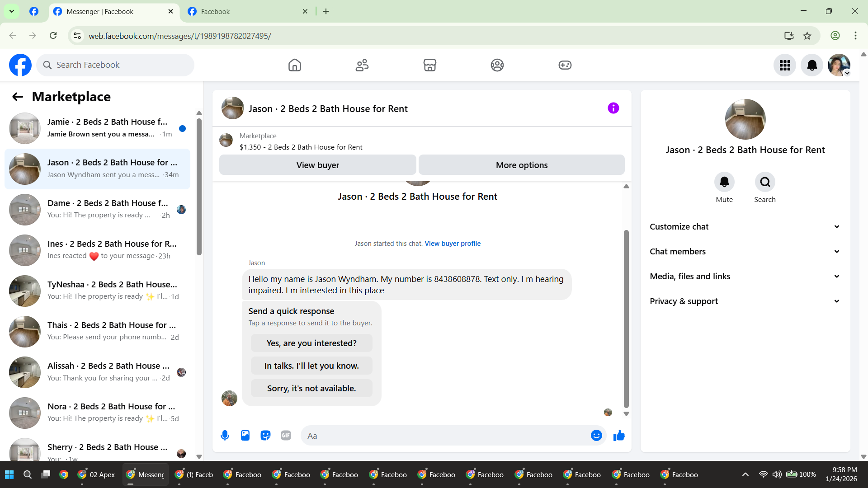868x488 pixels.
Task: Open the GIF picker
Action: (286, 436)
